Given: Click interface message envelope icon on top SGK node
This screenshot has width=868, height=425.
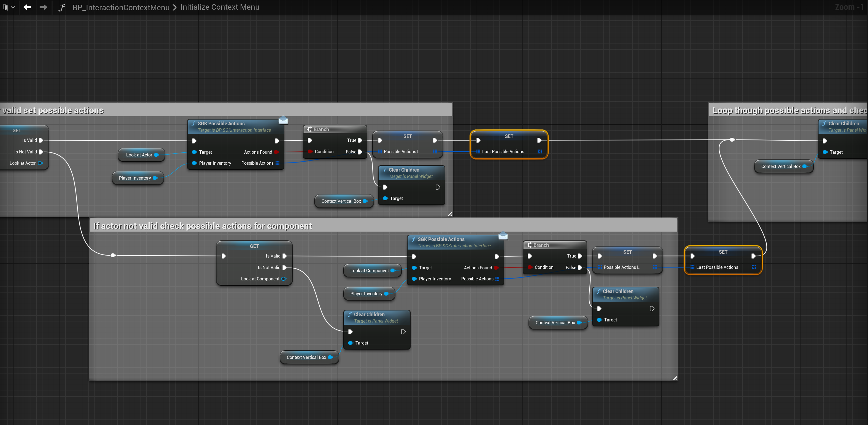Looking at the screenshot, I should tap(283, 120).
